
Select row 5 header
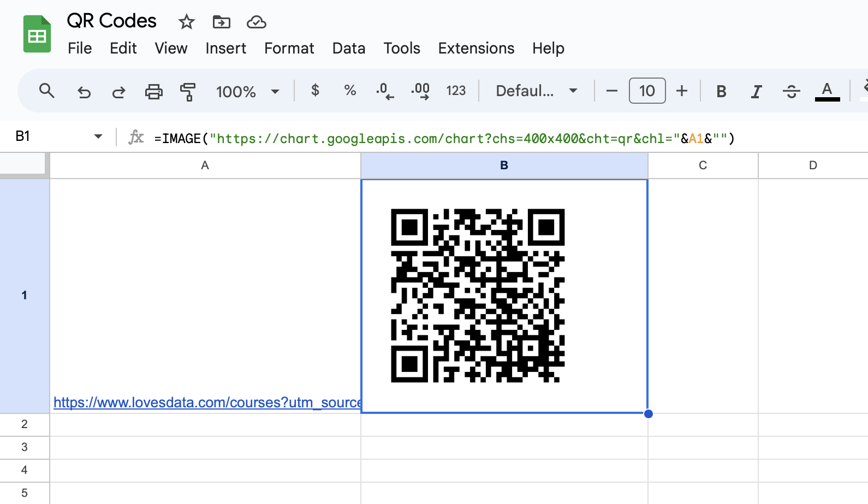pyautogui.click(x=25, y=493)
